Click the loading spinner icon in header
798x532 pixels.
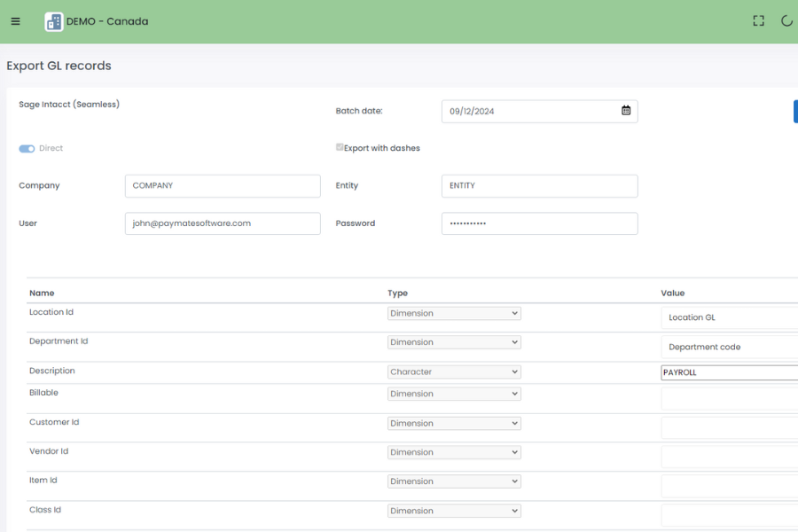point(786,21)
